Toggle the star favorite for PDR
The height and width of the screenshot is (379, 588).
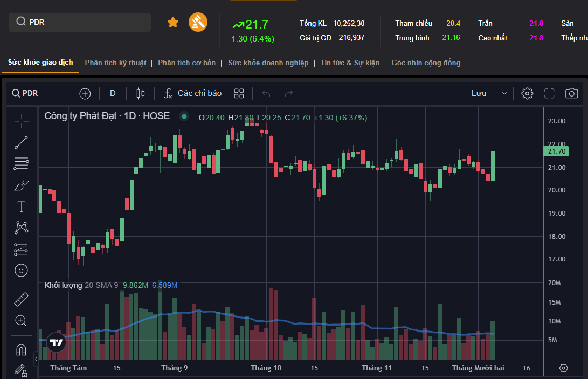click(x=173, y=22)
